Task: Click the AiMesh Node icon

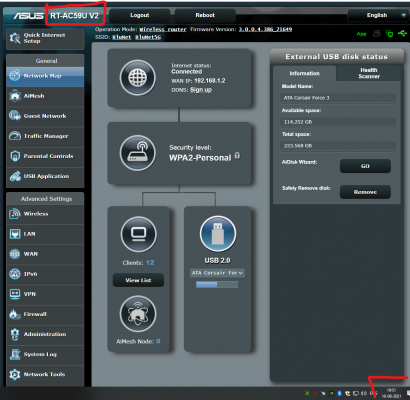Action: (x=138, y=314)
